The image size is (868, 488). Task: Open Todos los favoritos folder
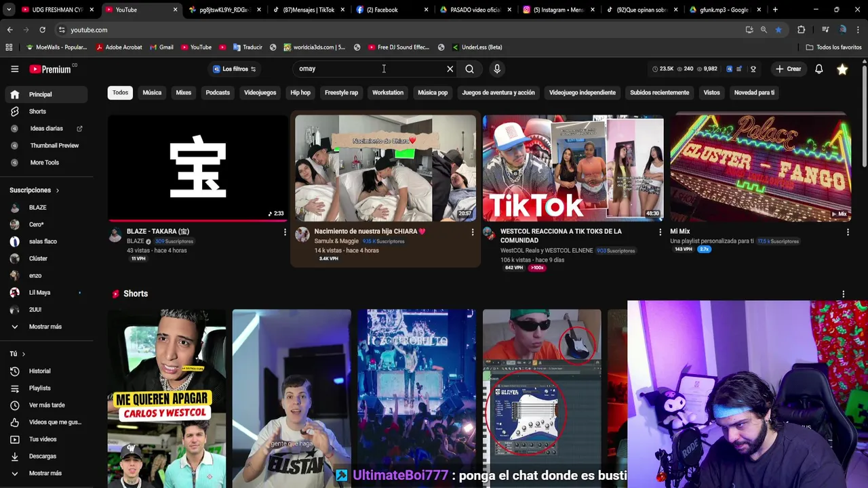pos(833,47)
